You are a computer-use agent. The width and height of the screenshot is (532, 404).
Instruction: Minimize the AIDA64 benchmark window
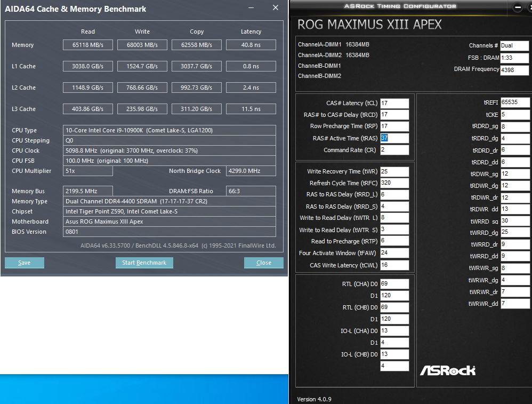coord(251,8)
